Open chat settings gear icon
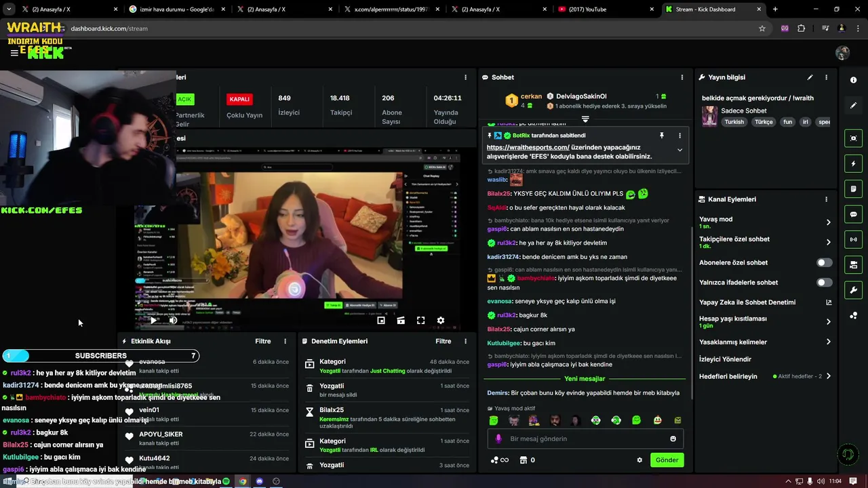The image size is (868, 488). 639,460
